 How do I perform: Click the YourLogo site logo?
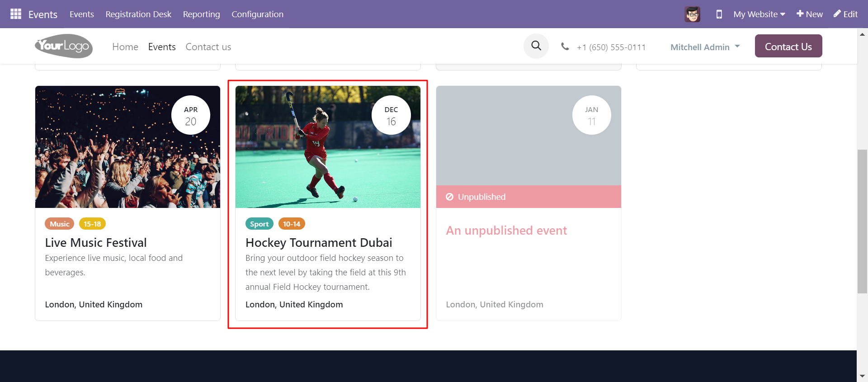coord(64,46)
